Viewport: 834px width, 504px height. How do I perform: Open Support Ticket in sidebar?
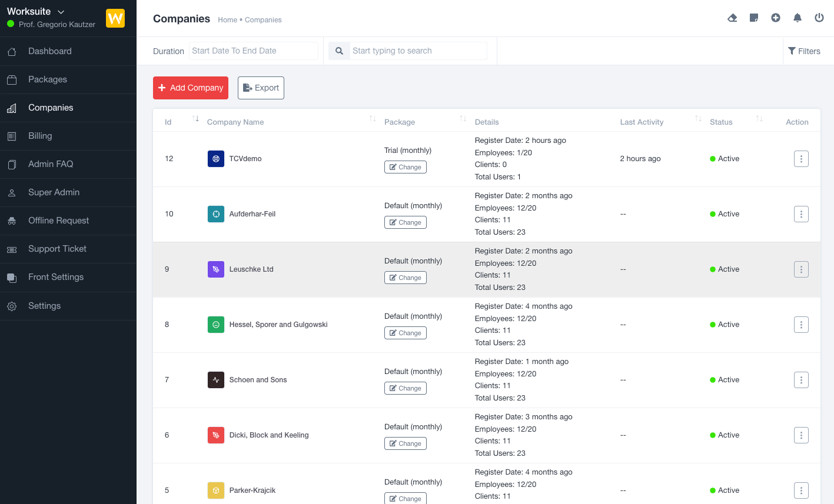pyautogui.click(x=57, y=249)
